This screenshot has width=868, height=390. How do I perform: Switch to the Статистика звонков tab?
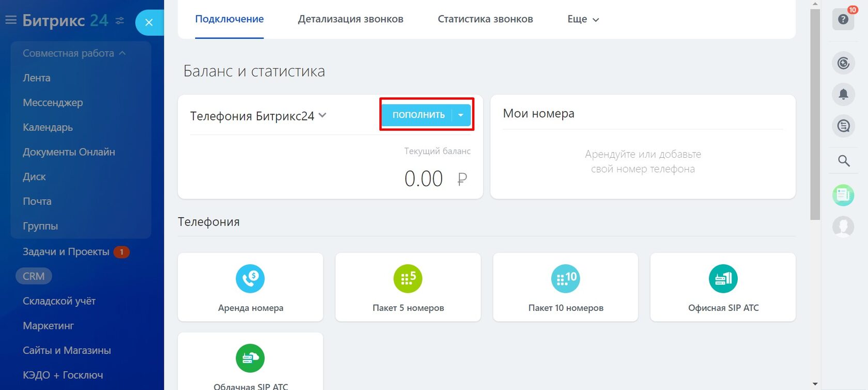[x=485, y=19]
